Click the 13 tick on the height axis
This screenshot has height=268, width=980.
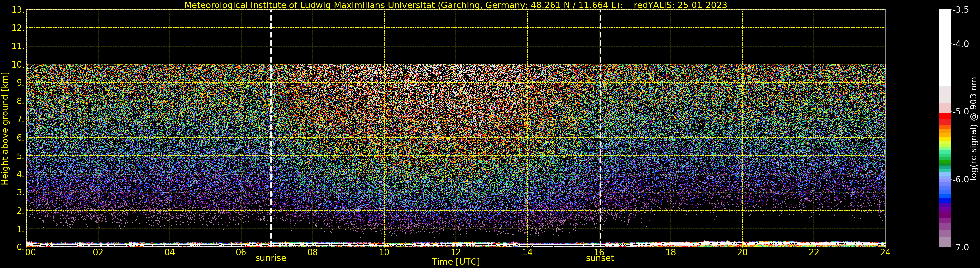[x=18, y=10]
